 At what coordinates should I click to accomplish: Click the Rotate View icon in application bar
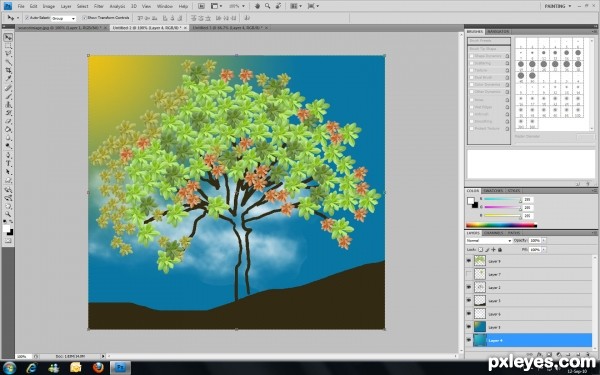pyautogui.click(x=278, y=6)
